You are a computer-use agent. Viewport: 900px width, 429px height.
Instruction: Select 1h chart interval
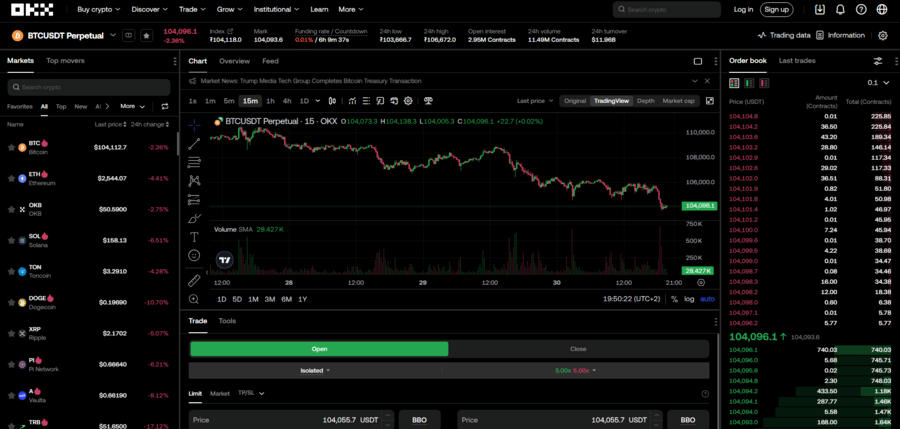270,101
